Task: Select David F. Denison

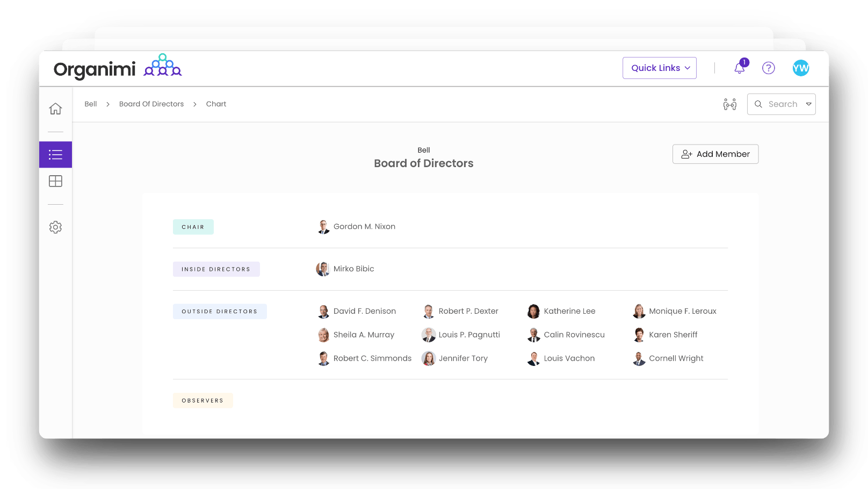Action: pos(365,311)
